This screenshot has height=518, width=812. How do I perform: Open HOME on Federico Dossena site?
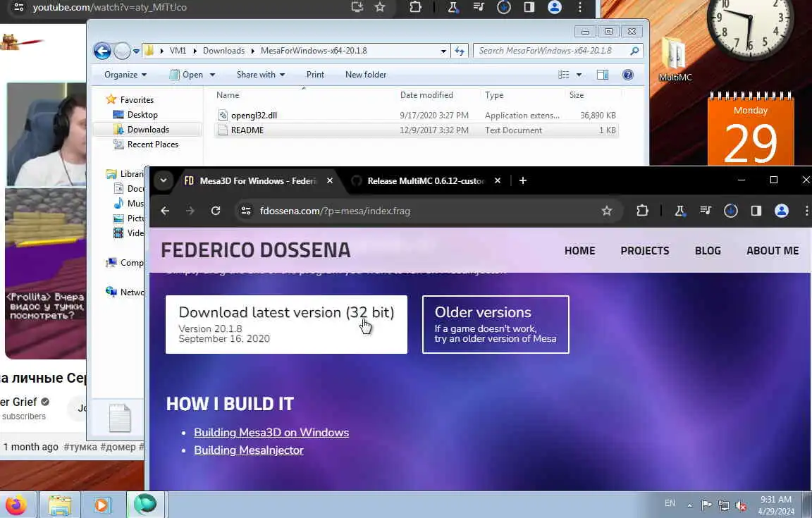(579, 251)
